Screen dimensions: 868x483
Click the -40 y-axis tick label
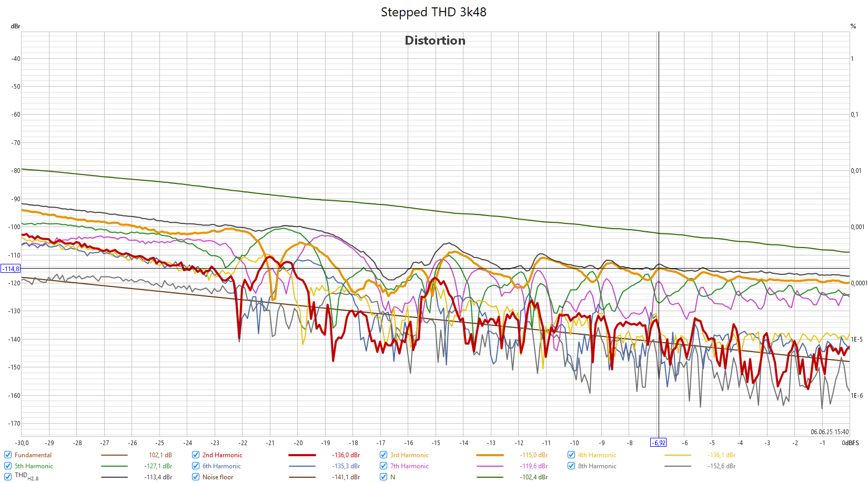click(16, 59)
